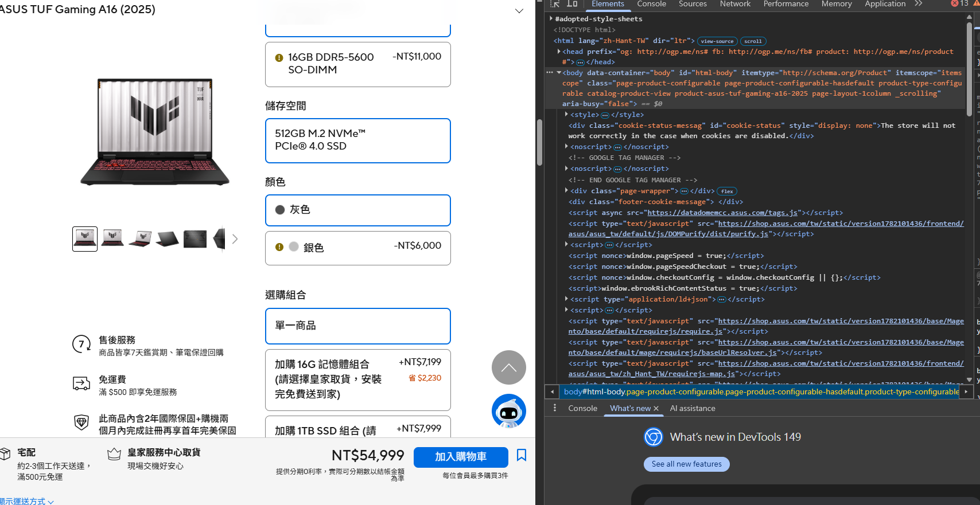The width and height of the screenshot is (980, 505).
Task: Click the breadcrumb right scroll arrow
Action: click(x=966, y=392)
